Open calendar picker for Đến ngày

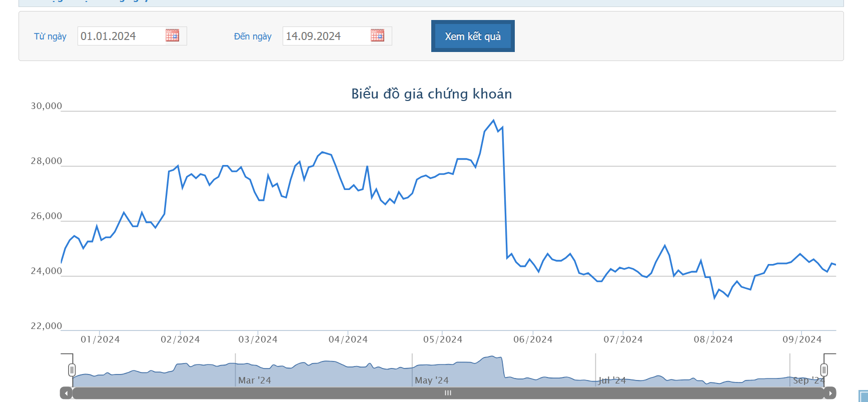pos(377,35)
